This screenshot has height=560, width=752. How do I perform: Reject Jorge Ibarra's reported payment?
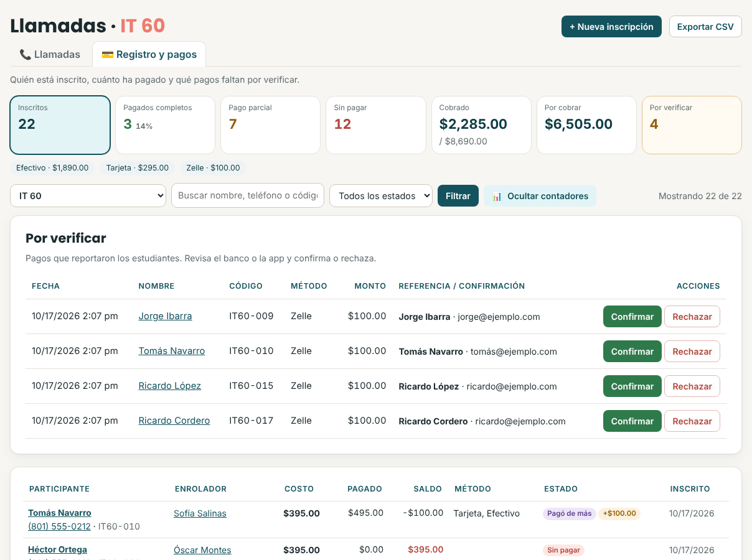coord(692,317)
